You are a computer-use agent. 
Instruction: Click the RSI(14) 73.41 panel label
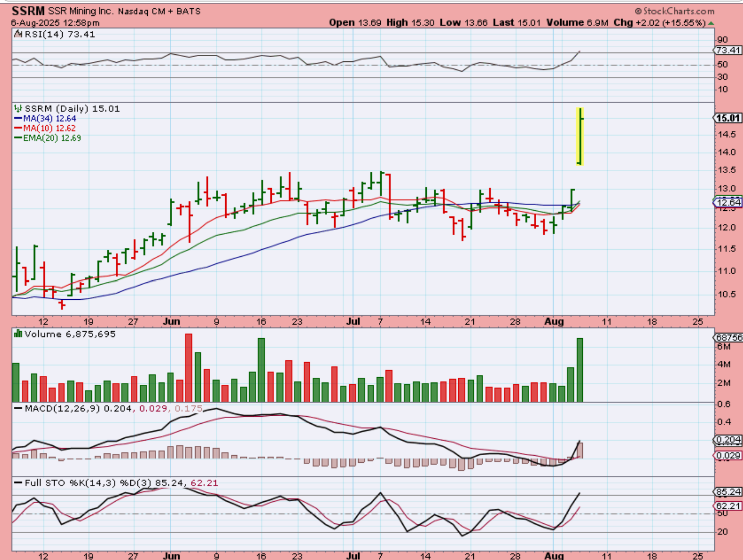point(60,34)
